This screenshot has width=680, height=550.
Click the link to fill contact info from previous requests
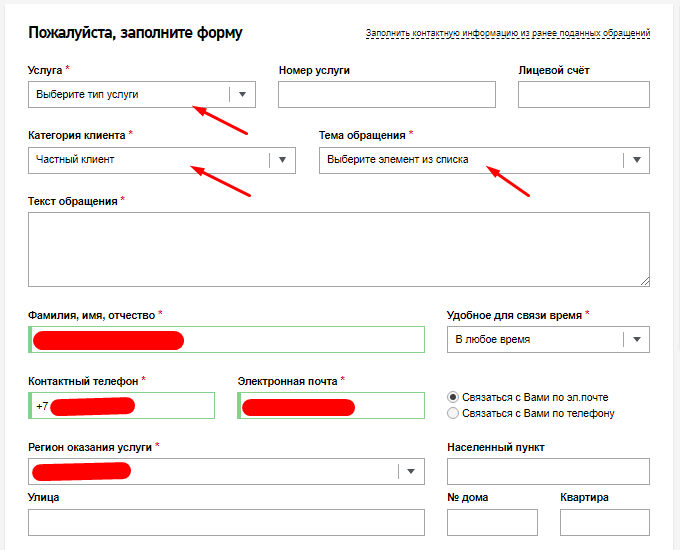coord(507,33)
